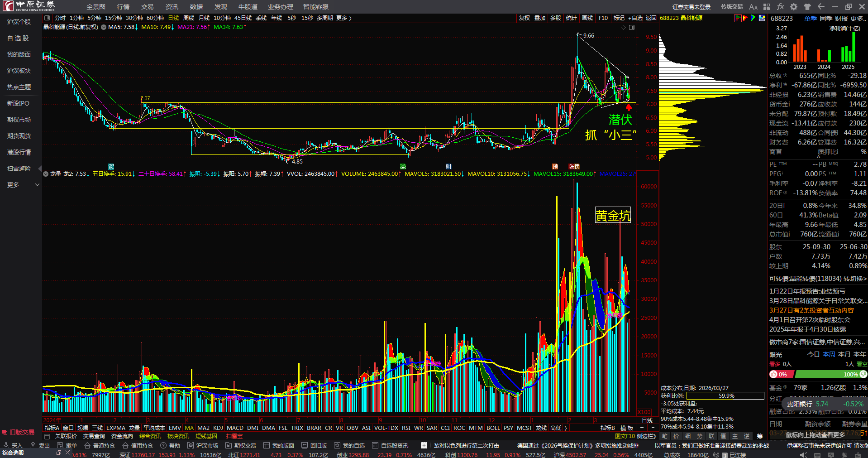This screenshot has width=868, height=458.
Task: Click the four-square layout grid icon
Action: 767,7
